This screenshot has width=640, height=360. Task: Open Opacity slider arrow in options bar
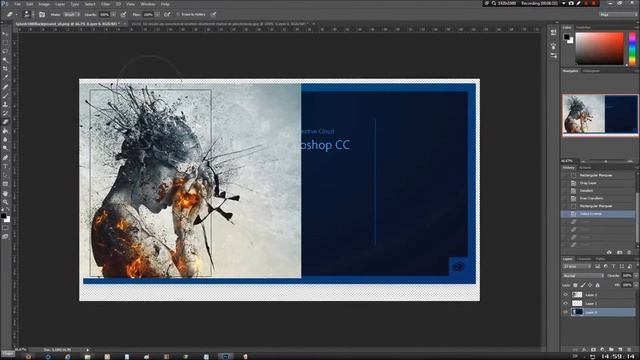pyautogui.click(x=113, y=14)
